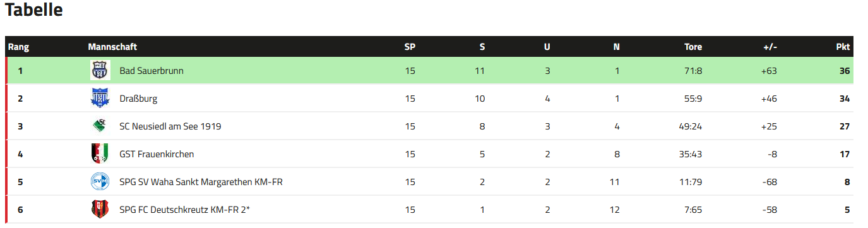Select the Pkt column header
This screenshot has width=868, height=228.
(x=843, y=47)
